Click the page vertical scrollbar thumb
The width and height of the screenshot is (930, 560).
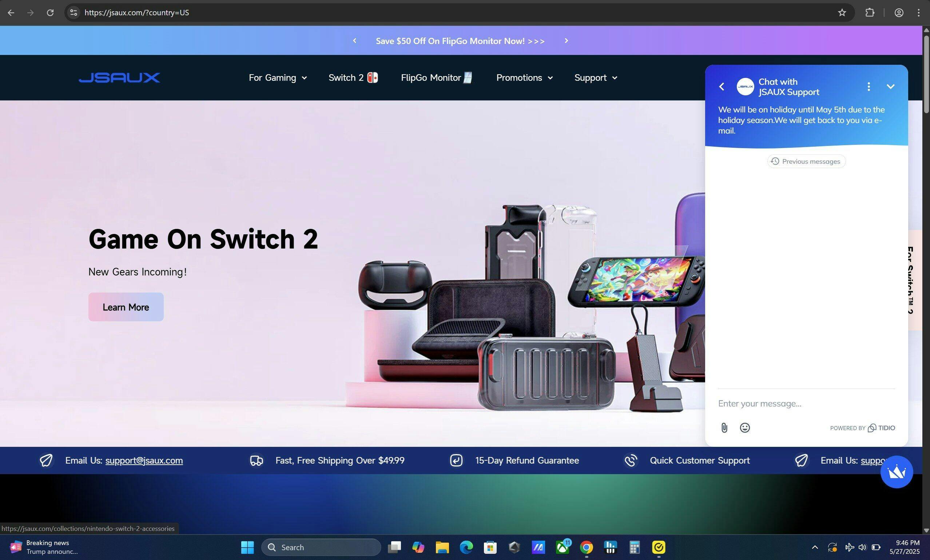926,74
